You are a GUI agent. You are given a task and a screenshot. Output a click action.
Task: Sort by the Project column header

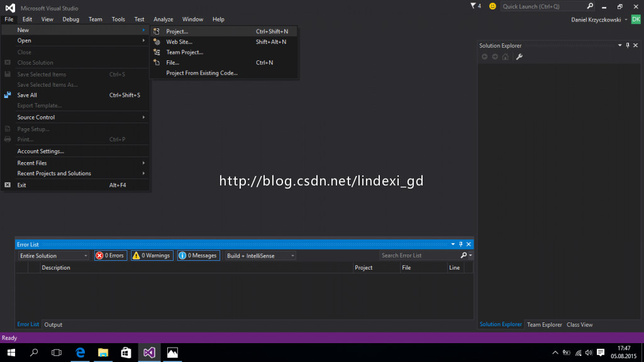(x=377, y=268)
